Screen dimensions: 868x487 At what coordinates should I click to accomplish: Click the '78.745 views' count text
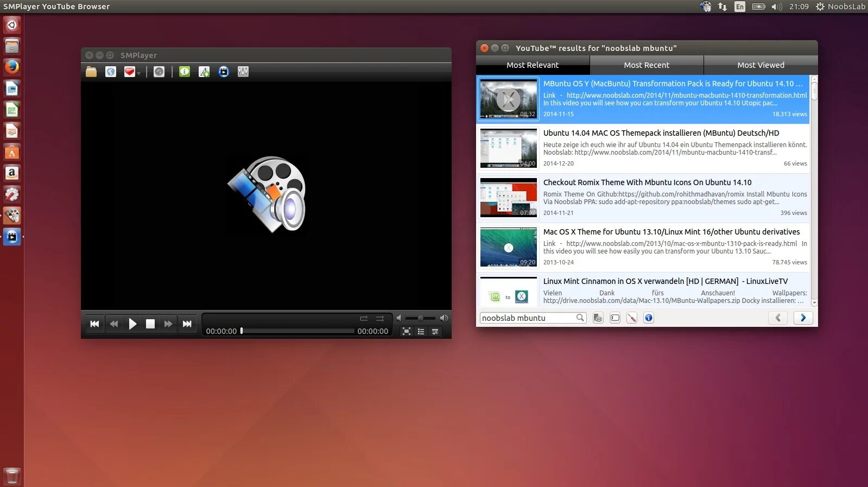point(789,262)
